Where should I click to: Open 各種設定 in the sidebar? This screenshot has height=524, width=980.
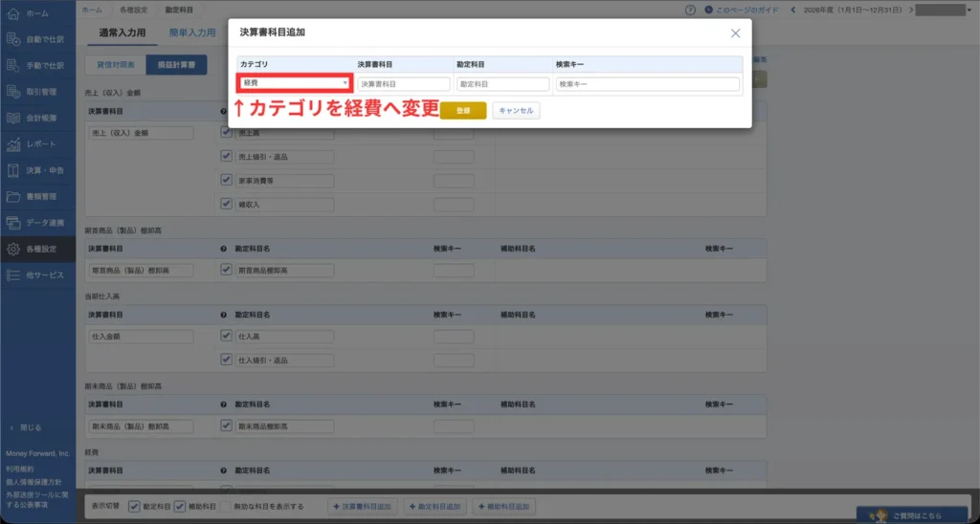37,250
